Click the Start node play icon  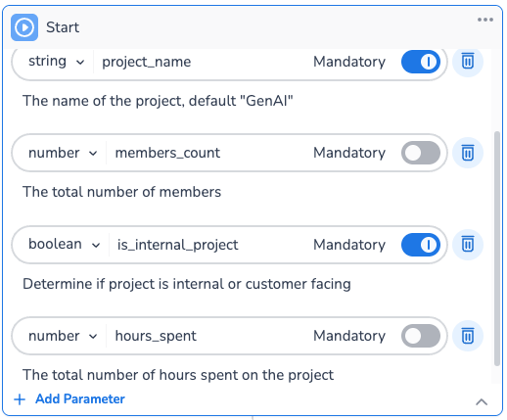(24, 27)
